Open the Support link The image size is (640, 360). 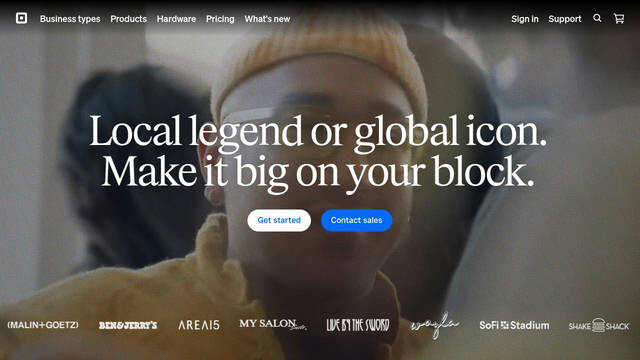click(564, 19)
